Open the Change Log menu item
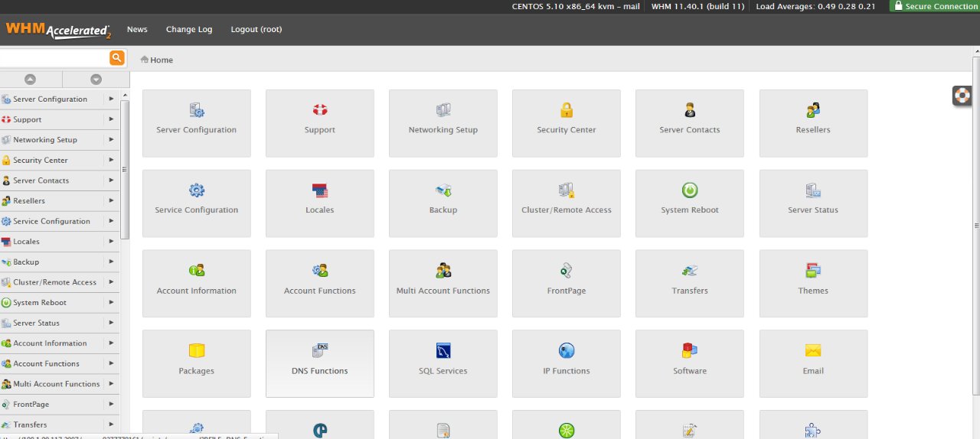The height and width of the screenshot is (439, 980). 189,30
